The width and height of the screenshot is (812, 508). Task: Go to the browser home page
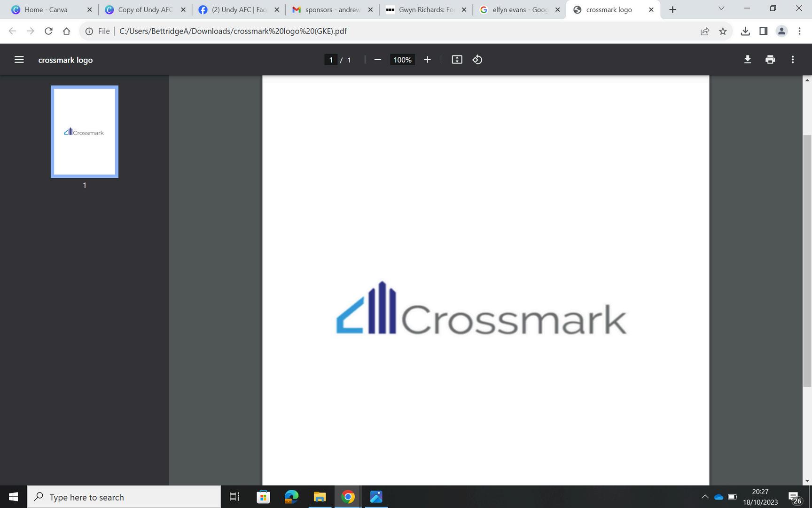(x=66, y=31)
